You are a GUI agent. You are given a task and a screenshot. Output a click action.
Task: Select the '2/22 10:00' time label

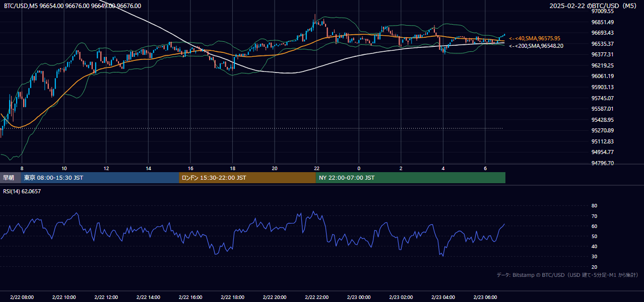(64, 297)
